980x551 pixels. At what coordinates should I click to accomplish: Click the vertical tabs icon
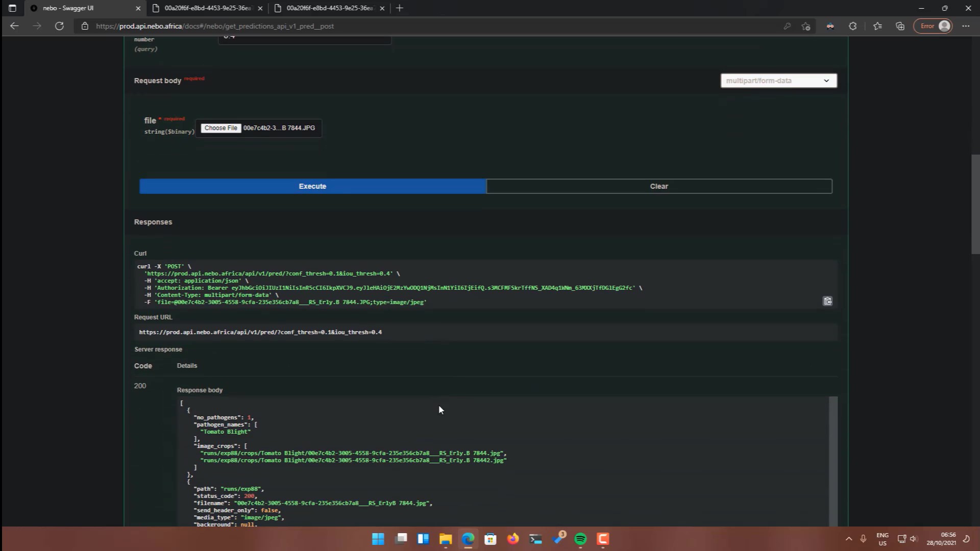click(x=12, y=8)
